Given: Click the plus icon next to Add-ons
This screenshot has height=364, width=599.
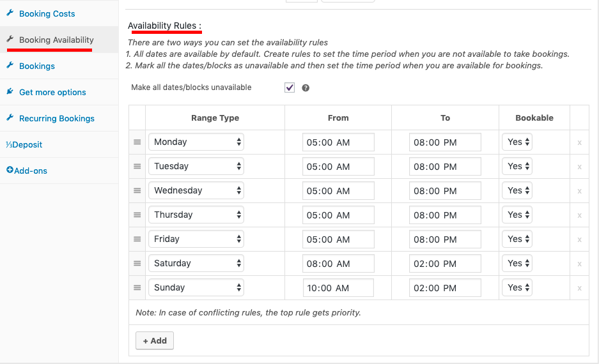Looking at the screenshot, I should coord(10,170).
